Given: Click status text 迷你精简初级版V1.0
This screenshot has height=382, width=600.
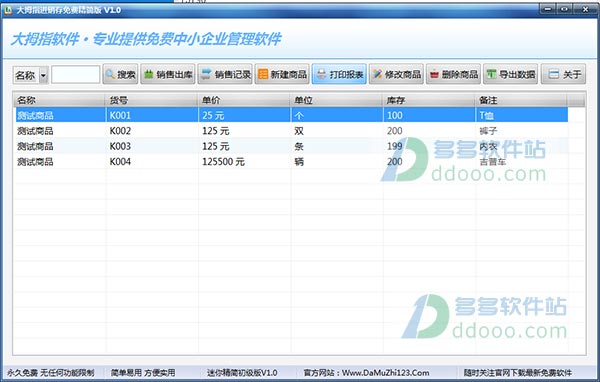Looking at the screenshot, I should pos(242,373).
